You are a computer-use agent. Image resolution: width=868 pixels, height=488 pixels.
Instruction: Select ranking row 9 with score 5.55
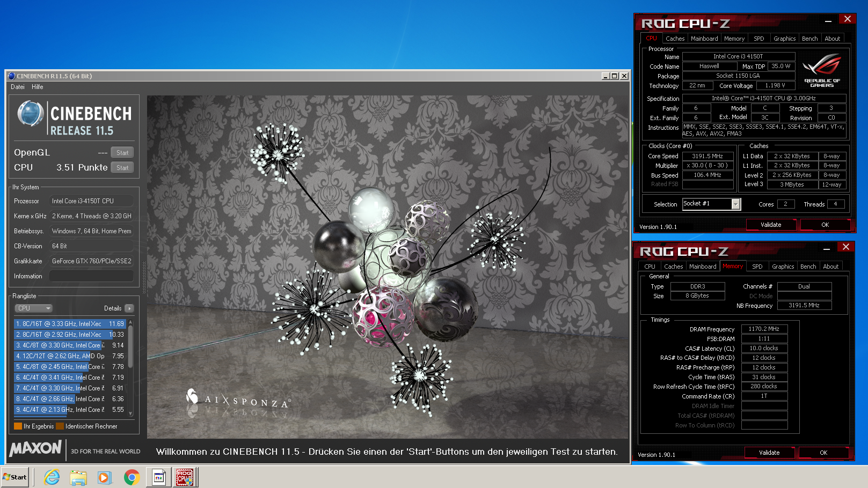click(70, 410)
